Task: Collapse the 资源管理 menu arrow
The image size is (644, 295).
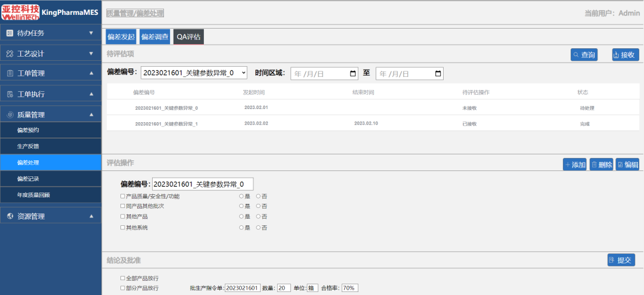Action: pyautogui.click(x=91, y=216)
